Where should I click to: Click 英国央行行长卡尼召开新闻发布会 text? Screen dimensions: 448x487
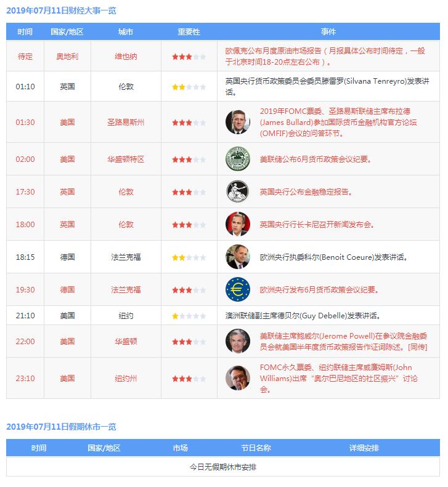pos(317,225)
